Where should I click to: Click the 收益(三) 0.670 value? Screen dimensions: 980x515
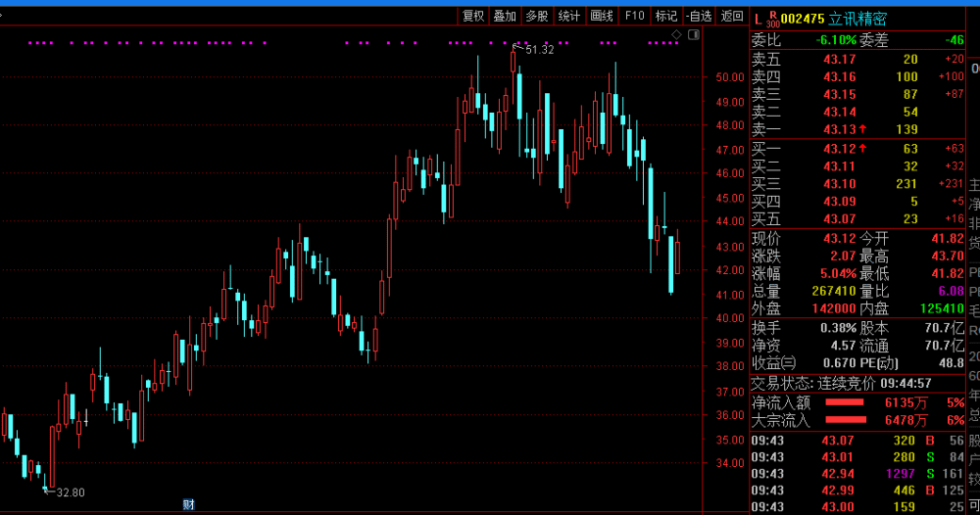pos(840,362)
